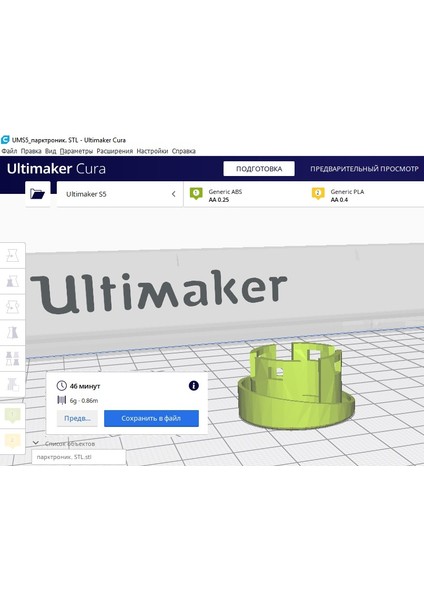Click the Предв... preview button
This screenshot has width=424, height=600.
point(77,418)
